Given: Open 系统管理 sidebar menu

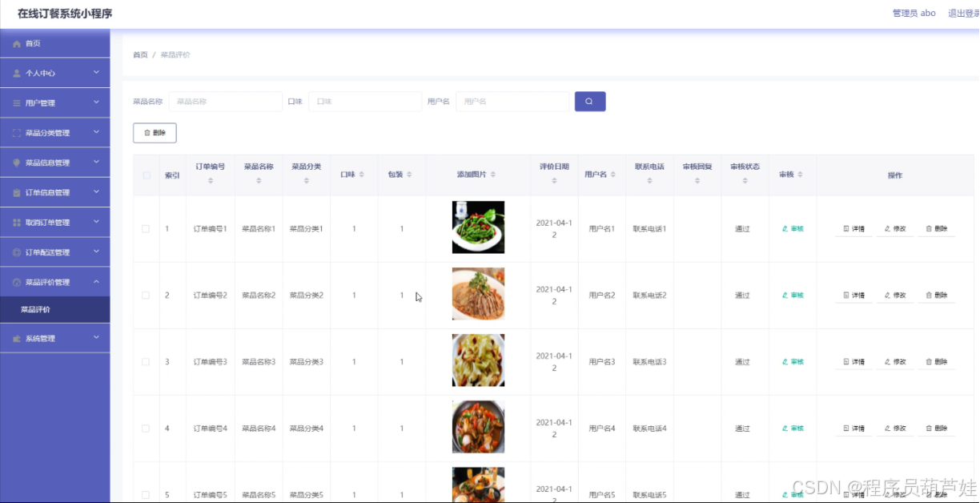Looking at the screenshot, I should 55,339.
